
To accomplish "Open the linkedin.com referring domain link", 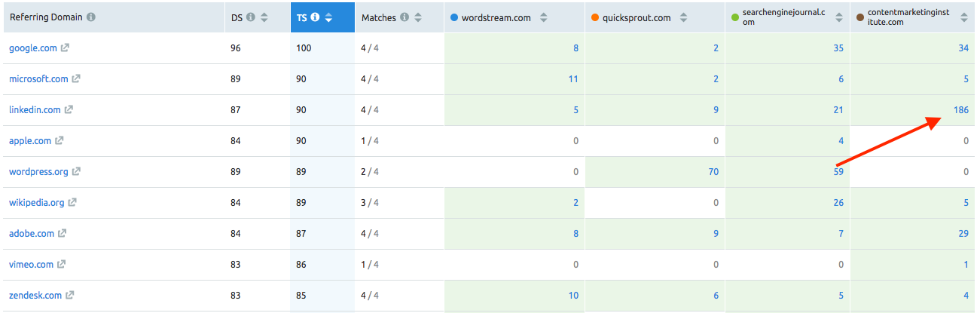I will pos(35,110).
